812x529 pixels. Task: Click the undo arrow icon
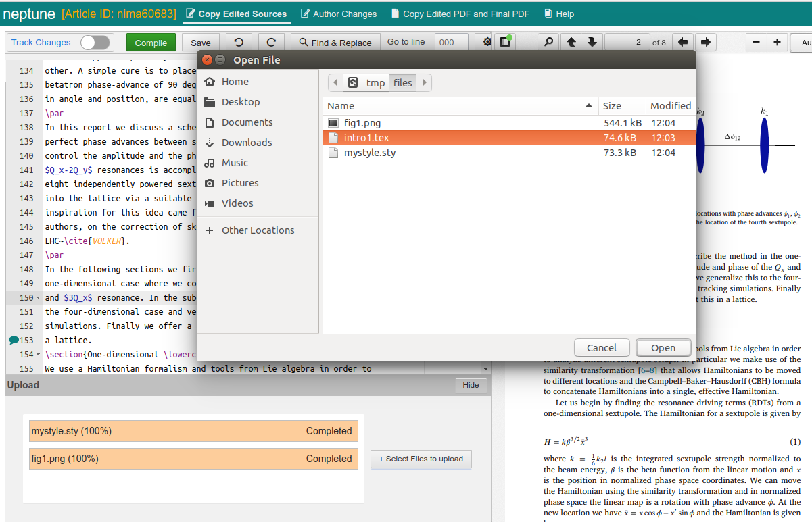pyautogui.click(x=239, y=43)
